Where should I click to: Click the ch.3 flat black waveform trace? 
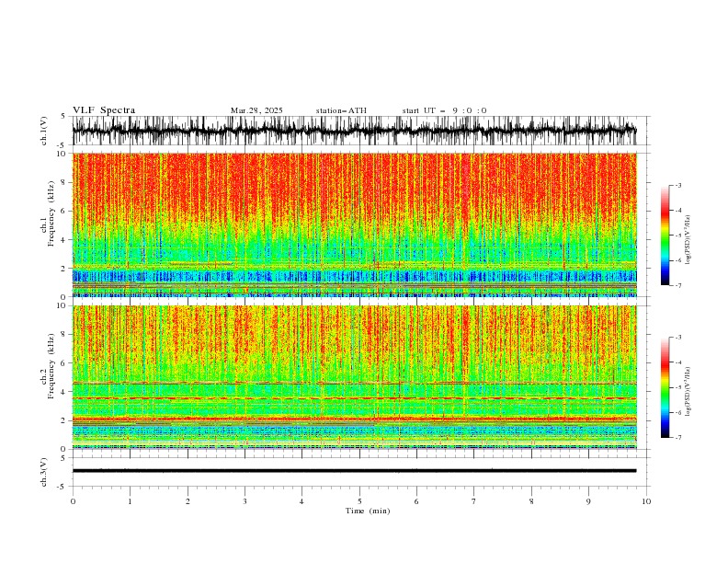pos(354,471)
